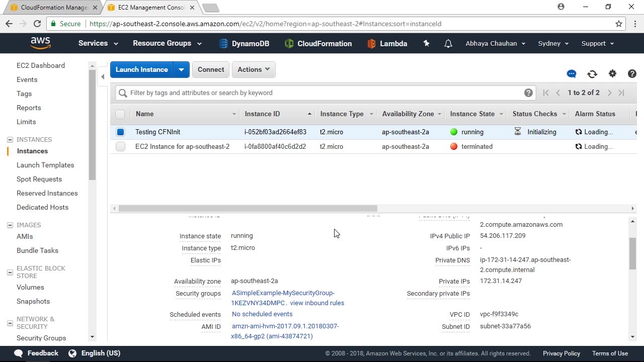This screenshot has width=644, height=362.
Task: Click the browser back arrow
Action: click(9, 24)
